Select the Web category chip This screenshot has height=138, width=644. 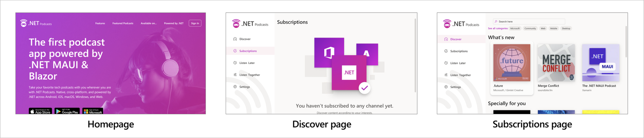pos(543,28)
